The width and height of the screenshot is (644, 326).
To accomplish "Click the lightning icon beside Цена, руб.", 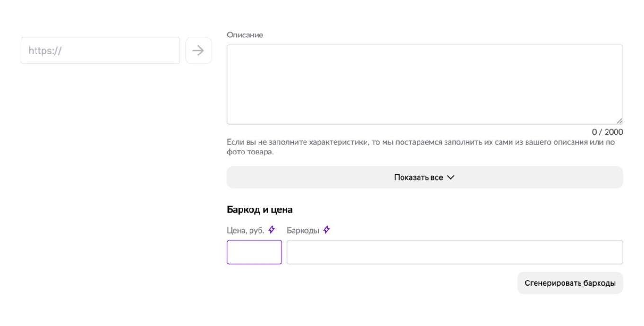I will tap(270, 229).
